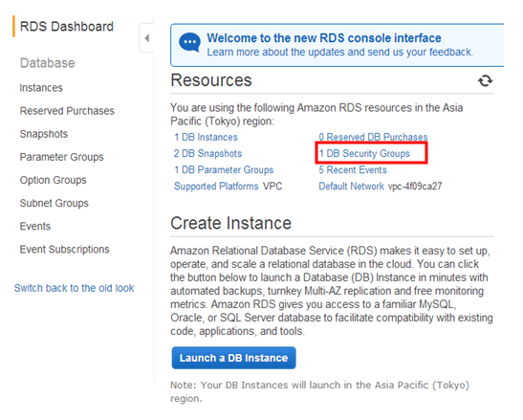This screenshot has width=523, height=420.
Task: Click Switch back to the old look
Action: [74, 288]
